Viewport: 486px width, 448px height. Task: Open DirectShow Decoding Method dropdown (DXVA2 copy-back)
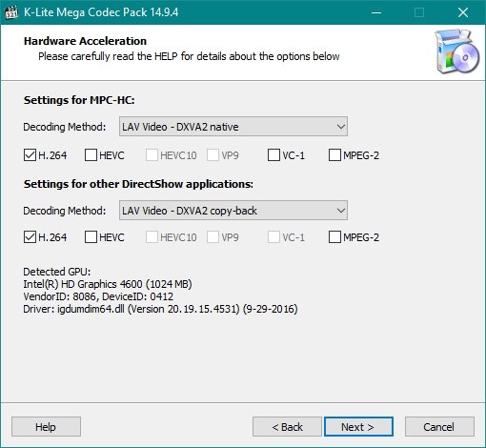pyautogui.click(x=233, y=211)
